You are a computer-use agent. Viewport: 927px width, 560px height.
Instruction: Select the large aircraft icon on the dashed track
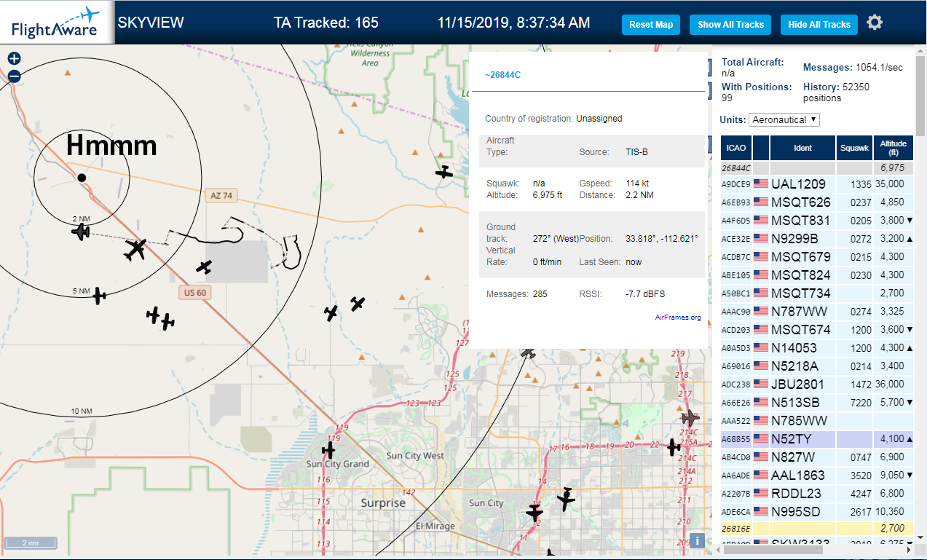[135, 249]
